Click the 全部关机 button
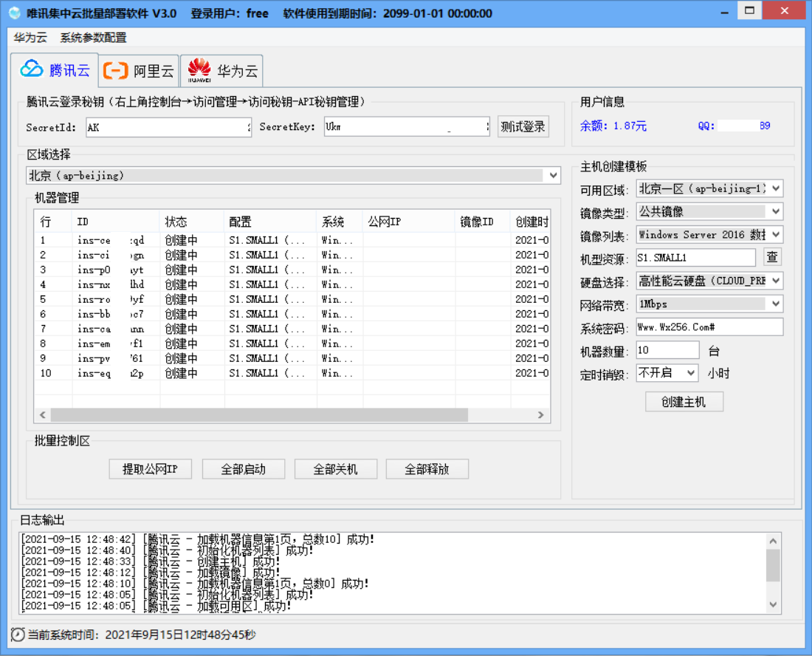812x656 pixels. tap(336, 469)
